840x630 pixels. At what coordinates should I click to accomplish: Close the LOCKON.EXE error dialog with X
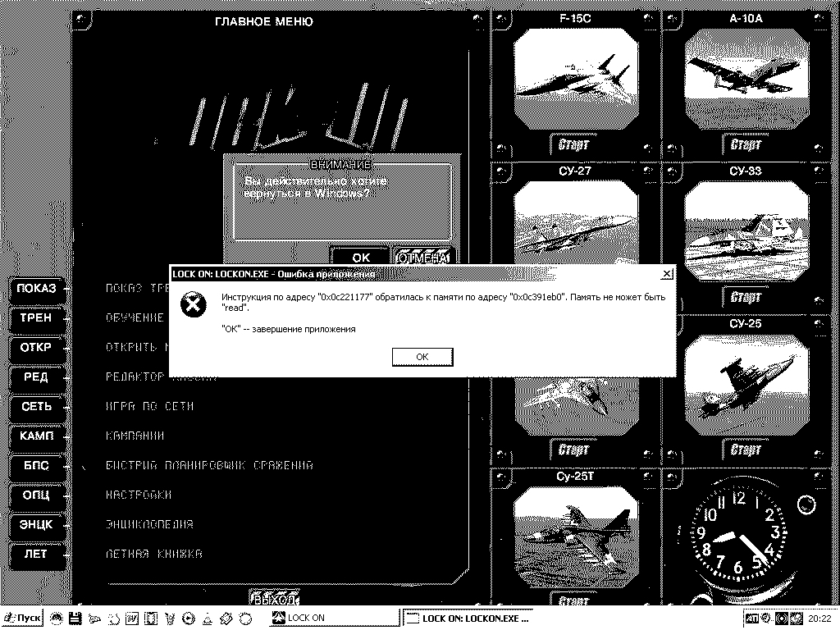point(666,274)
